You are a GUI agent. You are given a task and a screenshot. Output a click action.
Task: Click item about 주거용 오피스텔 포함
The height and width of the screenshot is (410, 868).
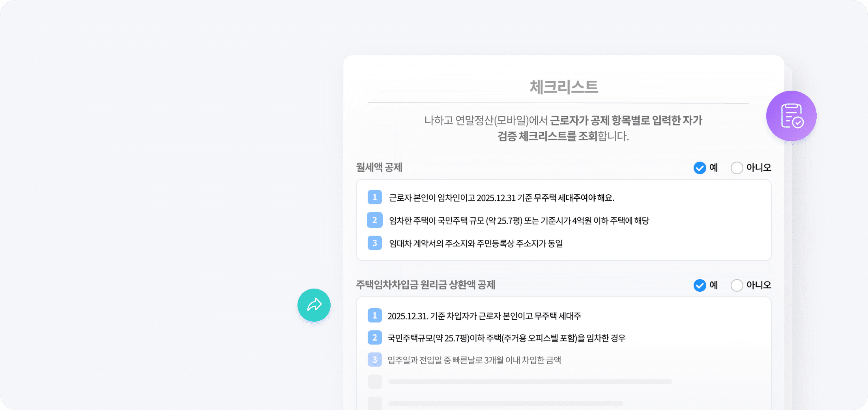(x=506, y=338)
